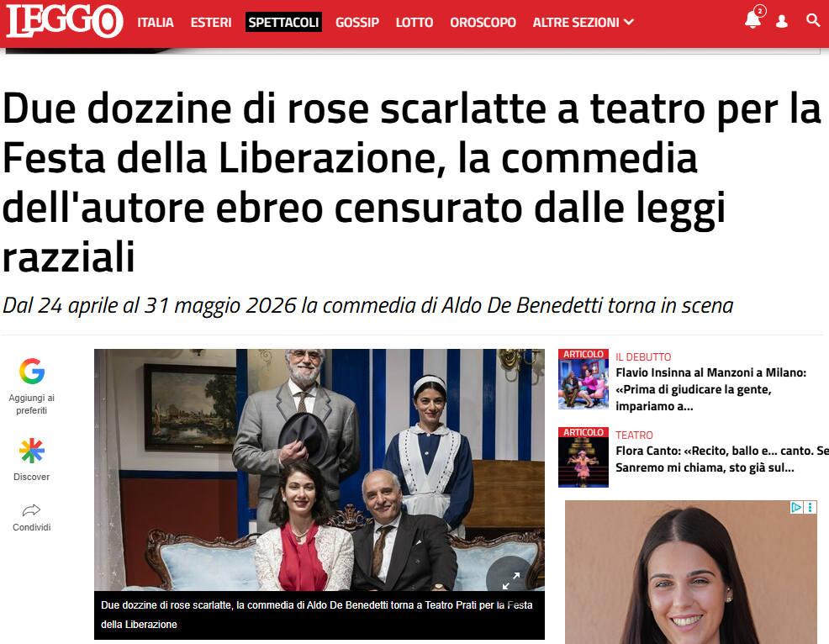
Task: Click the Discover label
Action: tap(32, 477)
